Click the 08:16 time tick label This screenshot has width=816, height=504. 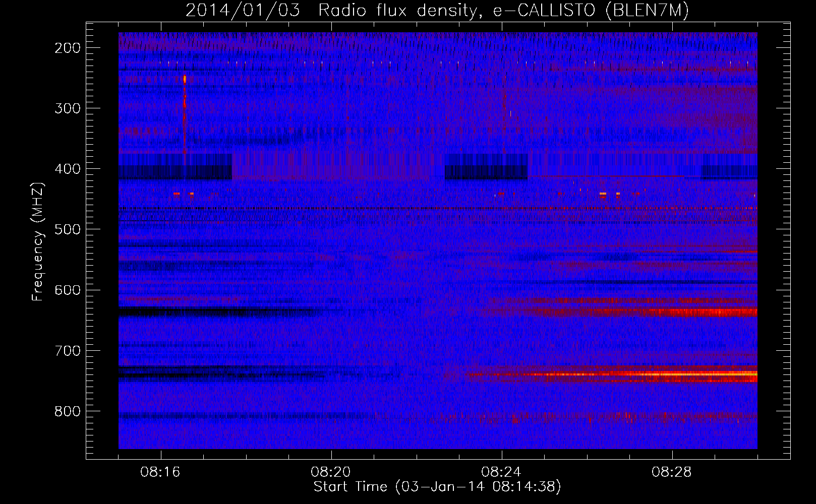click(x=160, y=472)
